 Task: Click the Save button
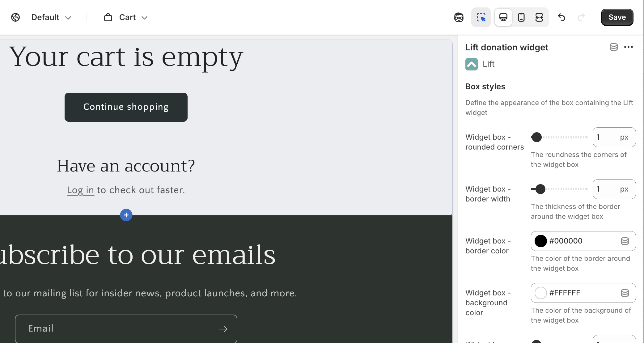click(617, 17)
